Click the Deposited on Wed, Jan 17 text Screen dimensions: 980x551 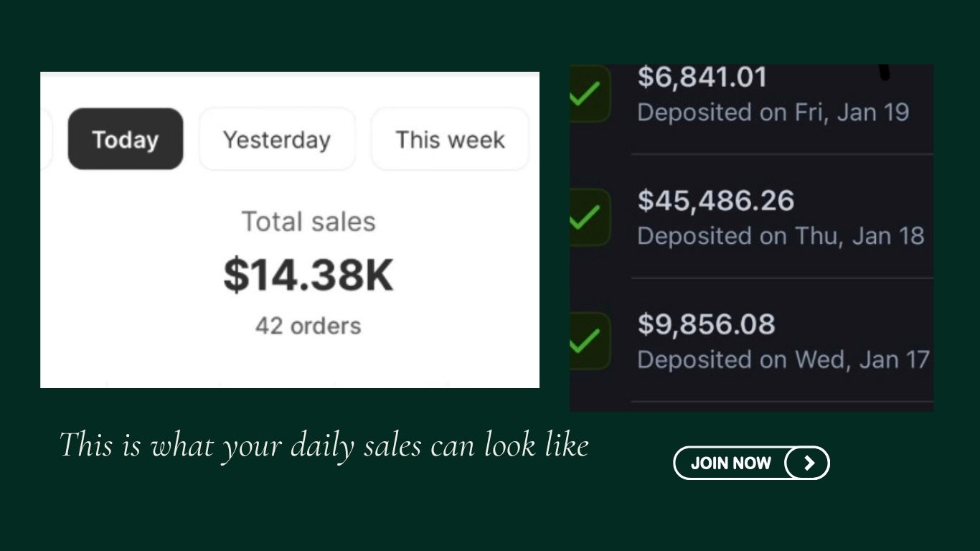pyautogui.click(x=783, y=359)
